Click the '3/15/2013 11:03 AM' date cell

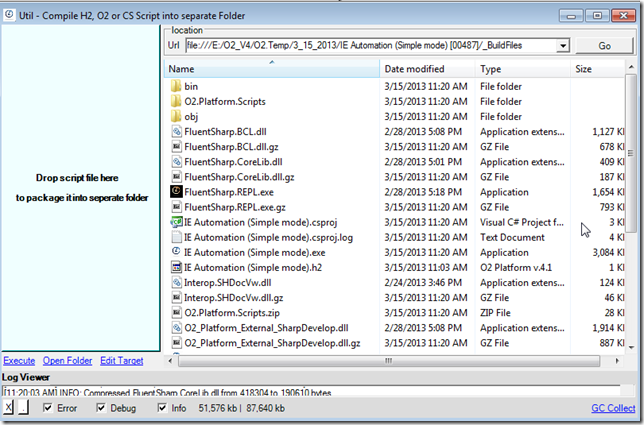(x=426, y=268)
